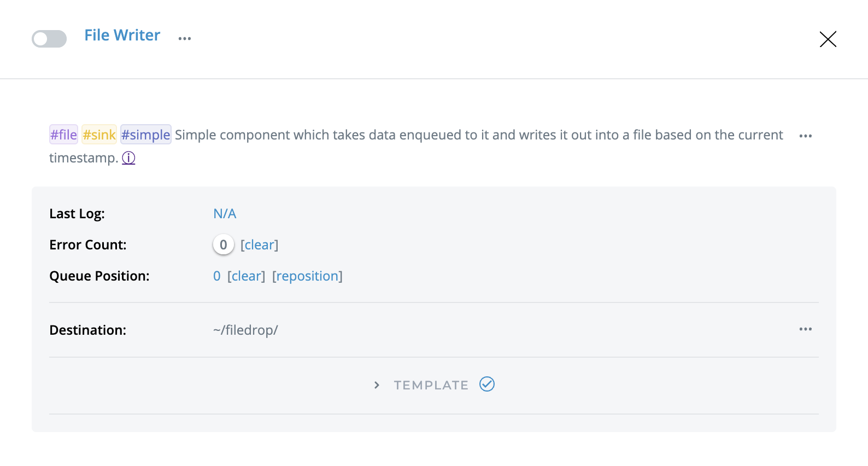The width and height of the screenshot is (868, 466).
Task: Click the Template checkmark circle icon
Action: tap(487, 385)
